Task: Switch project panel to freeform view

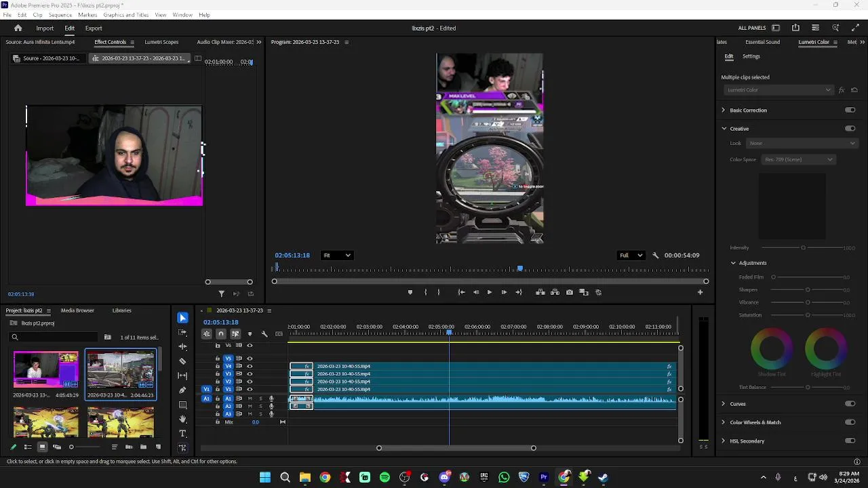Action: coord(56,447)
